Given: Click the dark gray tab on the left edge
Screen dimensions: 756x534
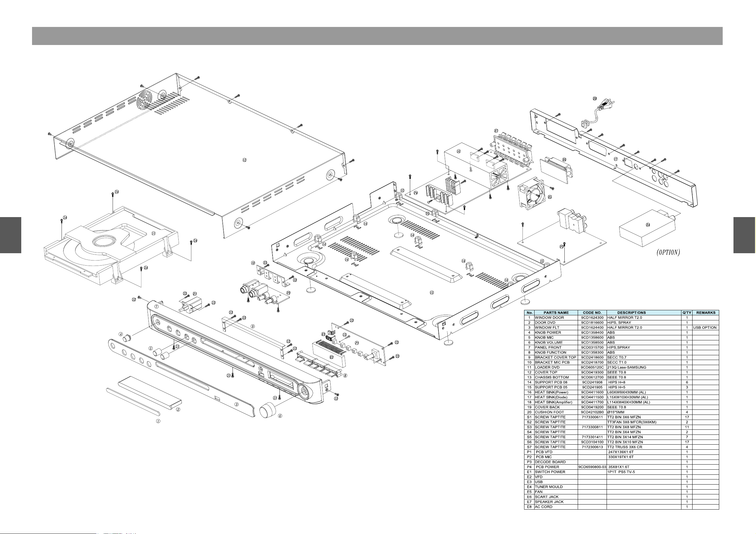Looking at the screenshot, I should (10, 235).
